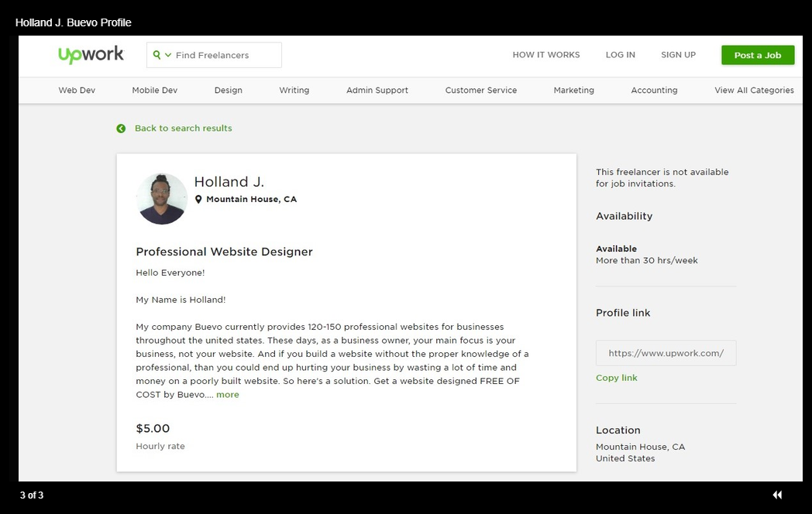Open the Mobile Dev category
The height and width of the screenshot is (514, 812).
154,90
